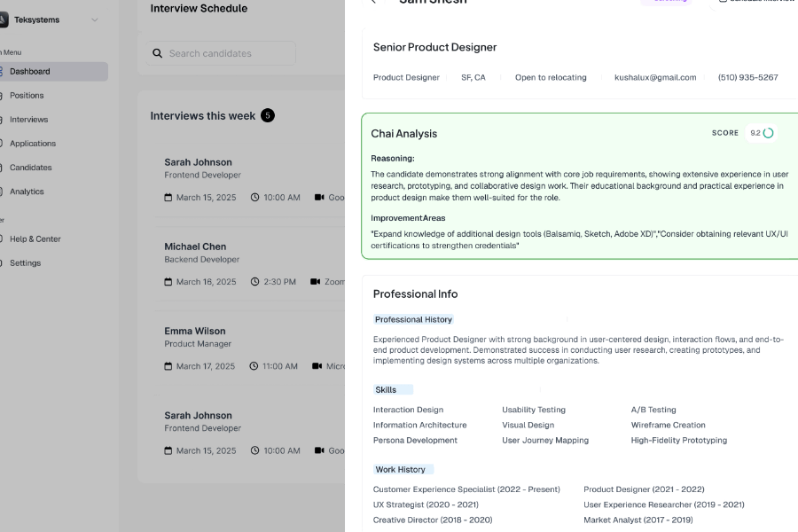This screenshot has width=798, height=532.
Task: Expand the Teksystems workspace dropdown
Action: (x=95, y=20)
